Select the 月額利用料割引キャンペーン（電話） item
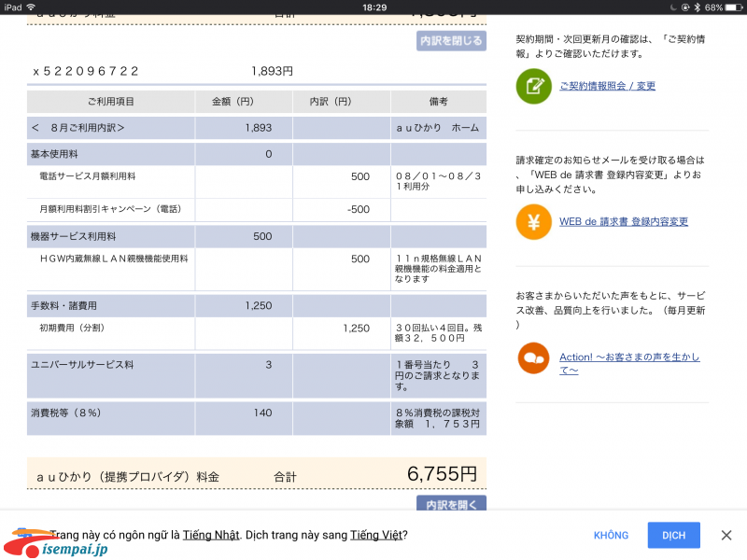 [x=110, y=209]
